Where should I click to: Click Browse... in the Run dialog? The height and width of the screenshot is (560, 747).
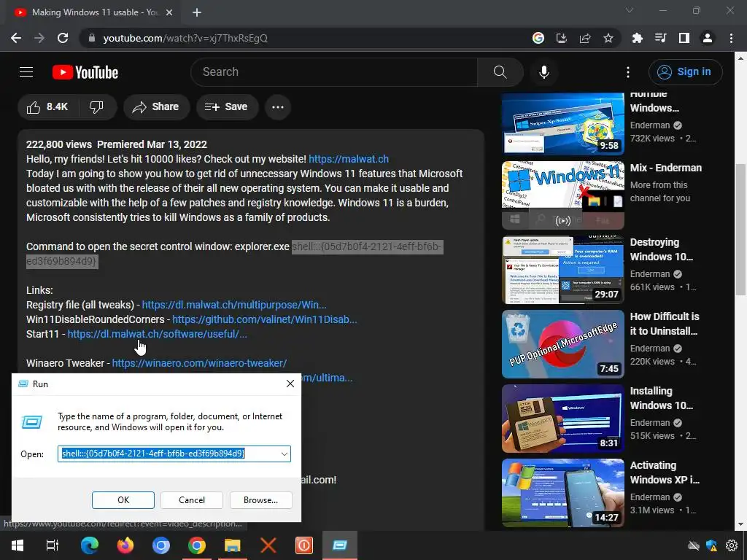click(x=260, y=500)
